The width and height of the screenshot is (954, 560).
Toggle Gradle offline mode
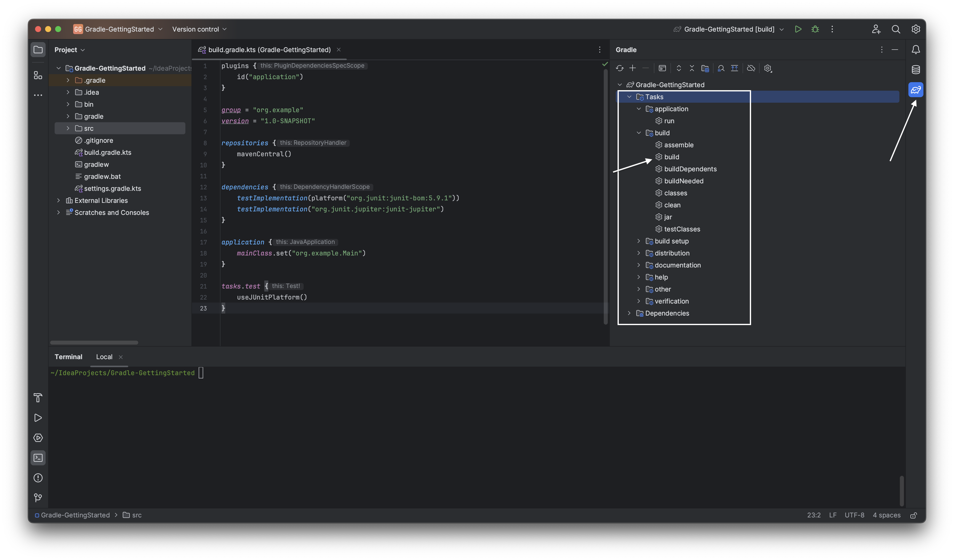pyautogui.click(x=751, y=68)
